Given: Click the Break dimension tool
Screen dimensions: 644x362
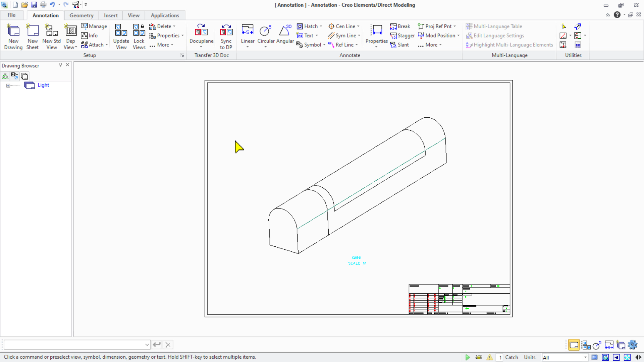Looking at the screenshot, I should [400, 26].
